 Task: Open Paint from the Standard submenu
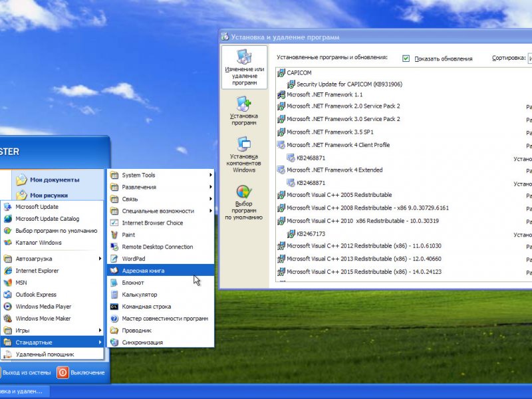pos(160,235)
